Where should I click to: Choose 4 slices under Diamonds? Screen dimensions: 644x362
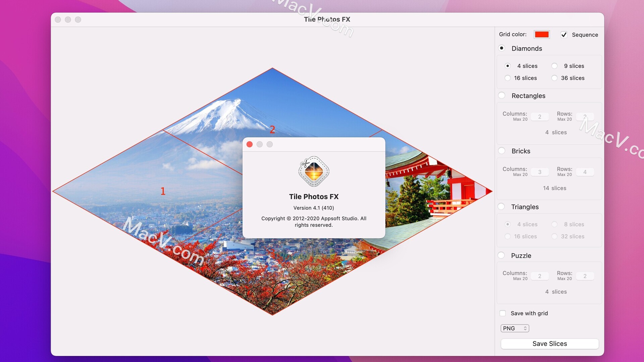click(508, 66)
